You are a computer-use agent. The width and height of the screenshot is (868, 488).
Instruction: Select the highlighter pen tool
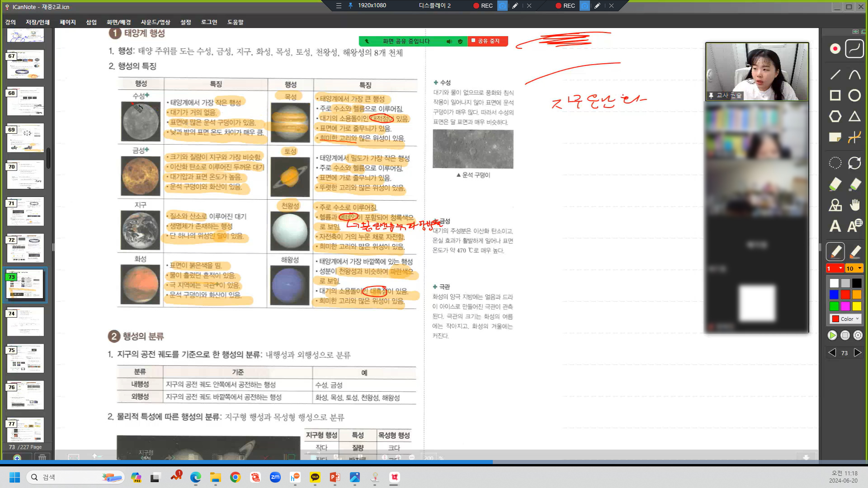pyautogui.click(x=854, y=252)
